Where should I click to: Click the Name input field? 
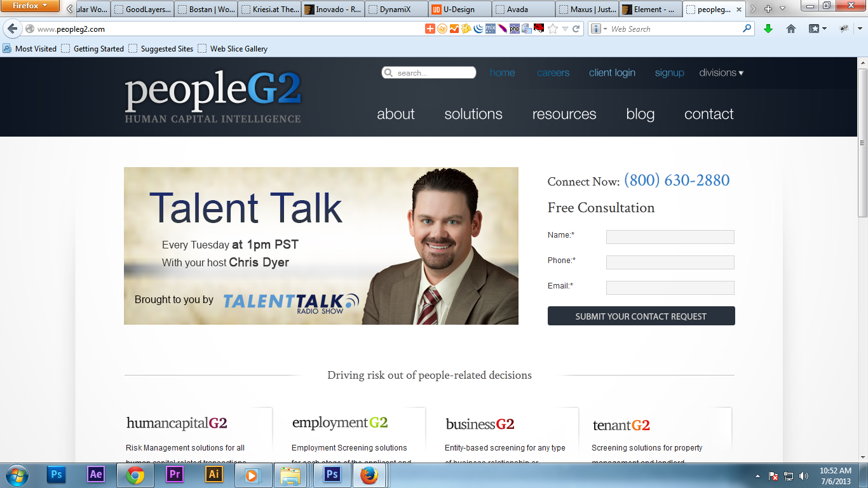point(670,237)
